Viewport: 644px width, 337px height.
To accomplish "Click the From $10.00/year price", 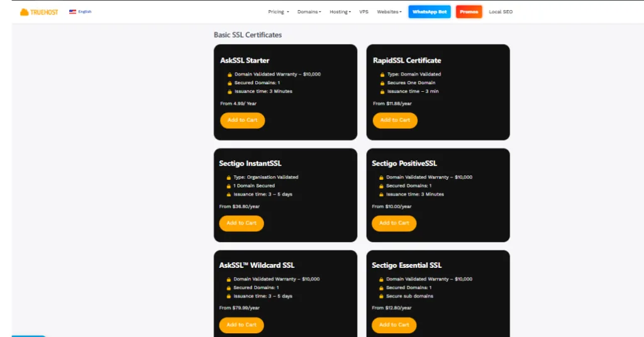I will pyautogui.click(x=391, y=206).
